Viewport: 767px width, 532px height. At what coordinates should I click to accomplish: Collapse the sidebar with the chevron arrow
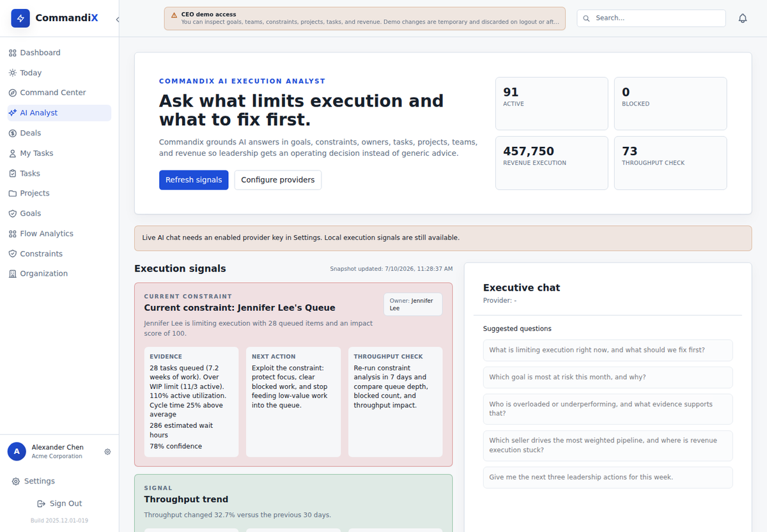[117, 19]
